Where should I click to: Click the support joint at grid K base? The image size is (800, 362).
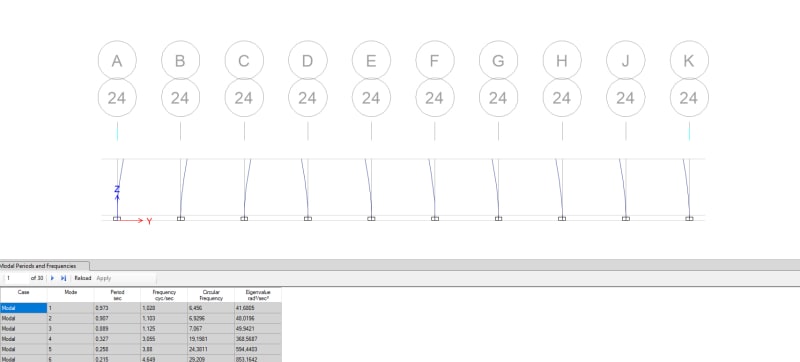[x=689, y=219]
